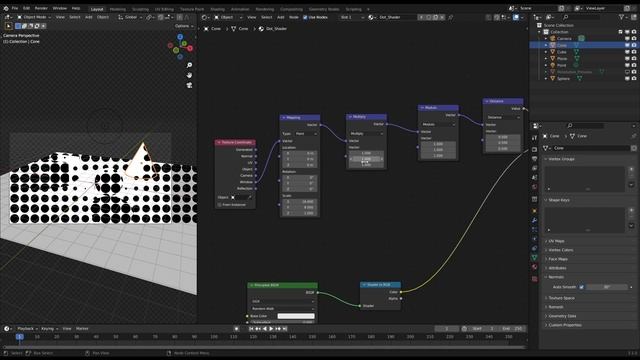Click the timeline current frame marker
The image size is (640, 360).
pyautogui.click(x=20, y=337)
